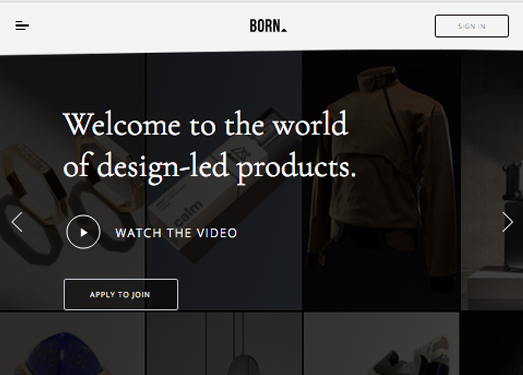Screen dimensions: 523x375
Task: Open the pendant lamp product thumbnail
Action: pos(224,344)
